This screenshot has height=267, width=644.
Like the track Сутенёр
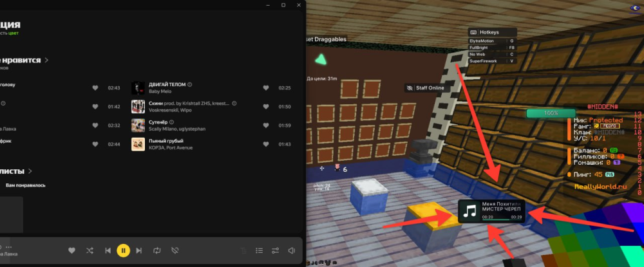[266, 125]
